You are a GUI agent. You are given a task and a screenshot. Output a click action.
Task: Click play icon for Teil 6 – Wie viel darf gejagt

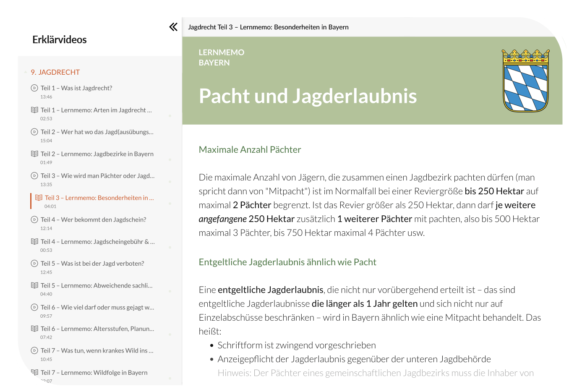pyautogui.click(x=34, y=307)
